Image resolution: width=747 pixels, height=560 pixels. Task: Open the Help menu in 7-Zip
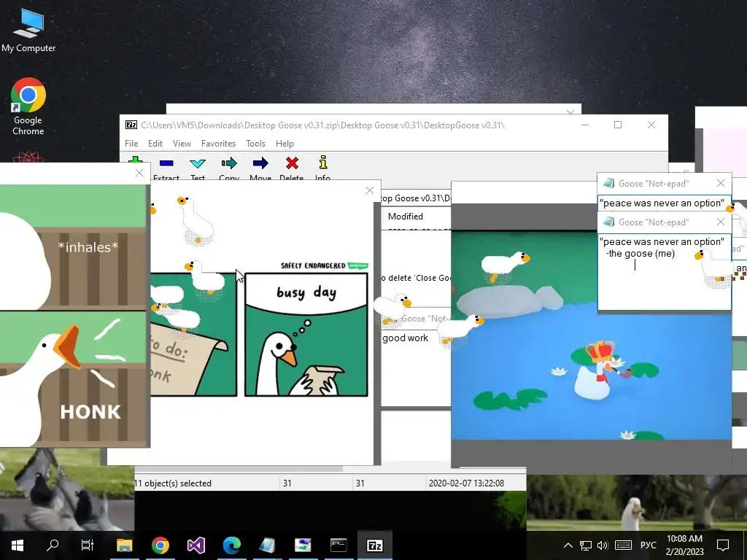coord(285,144)
